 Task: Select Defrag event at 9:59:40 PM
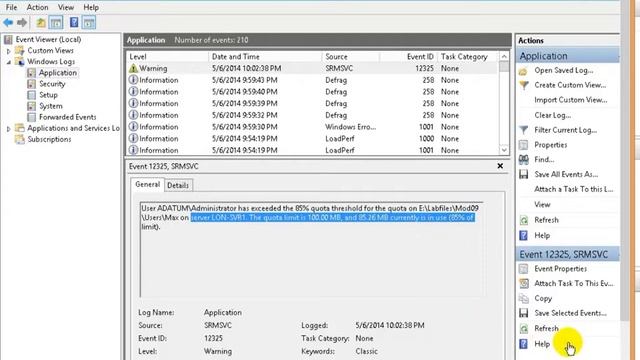(313, 92)
